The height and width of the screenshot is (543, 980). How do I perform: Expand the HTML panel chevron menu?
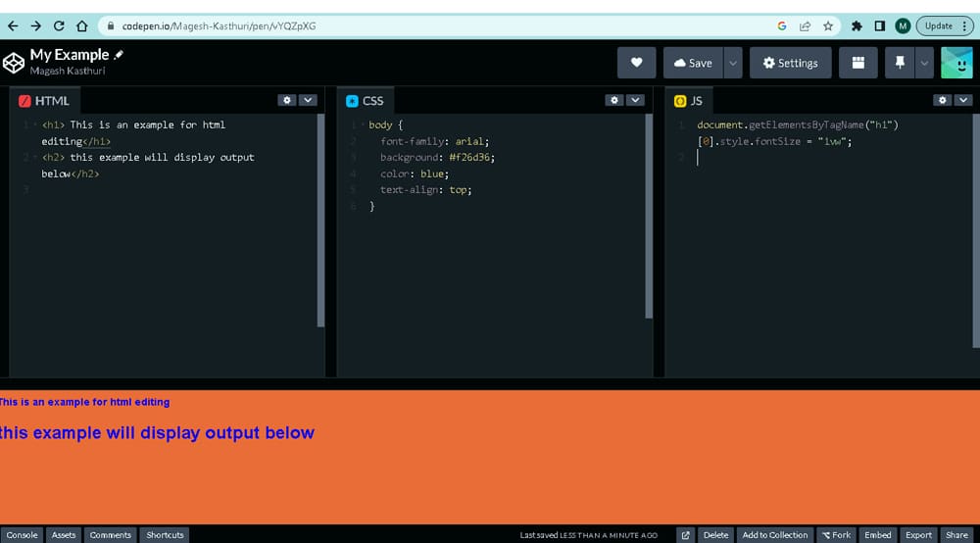(308, 100)
